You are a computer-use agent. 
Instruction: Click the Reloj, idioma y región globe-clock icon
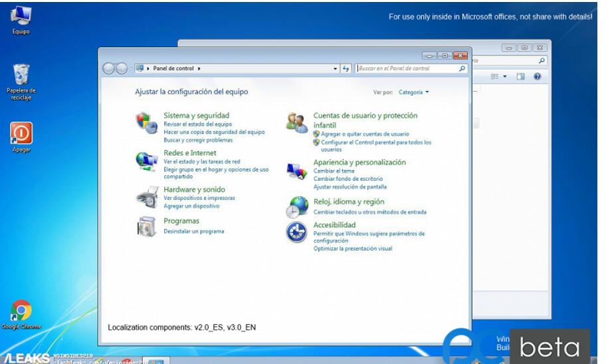pos(297,207)
